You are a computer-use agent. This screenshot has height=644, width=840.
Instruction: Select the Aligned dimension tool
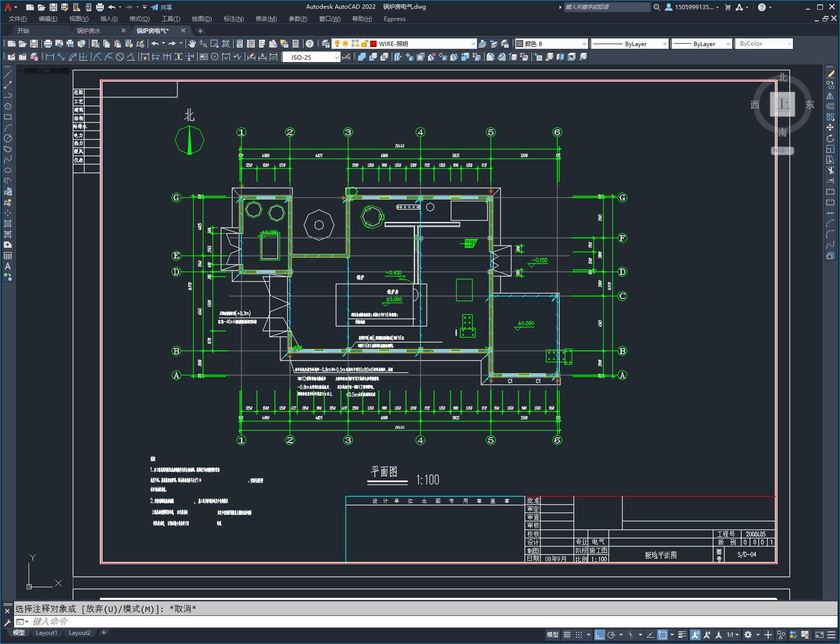point(61,57)
